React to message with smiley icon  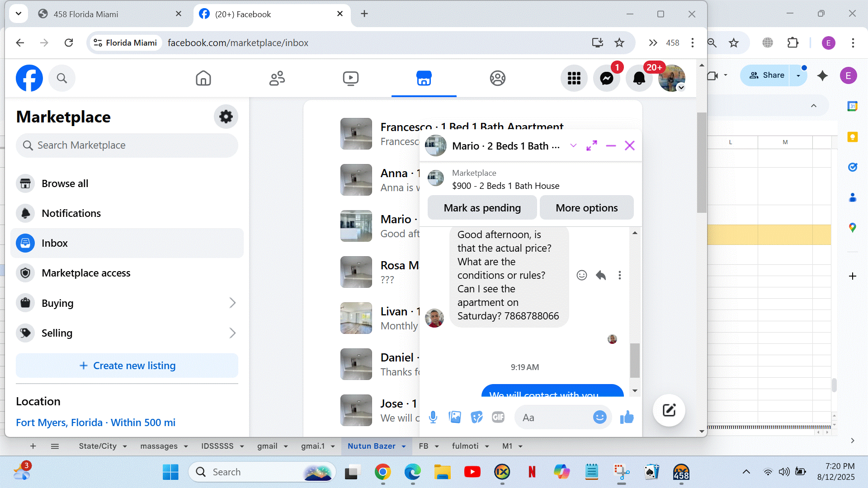pos(581,275)
